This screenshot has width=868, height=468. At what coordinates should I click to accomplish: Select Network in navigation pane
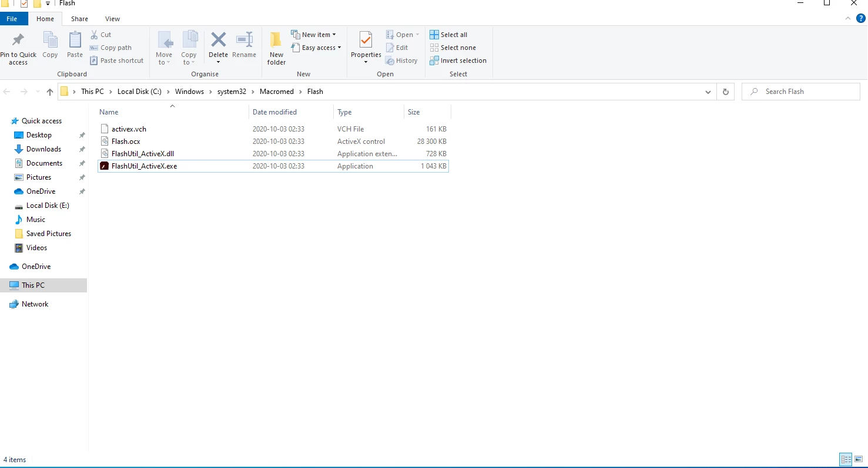point(35,304)
